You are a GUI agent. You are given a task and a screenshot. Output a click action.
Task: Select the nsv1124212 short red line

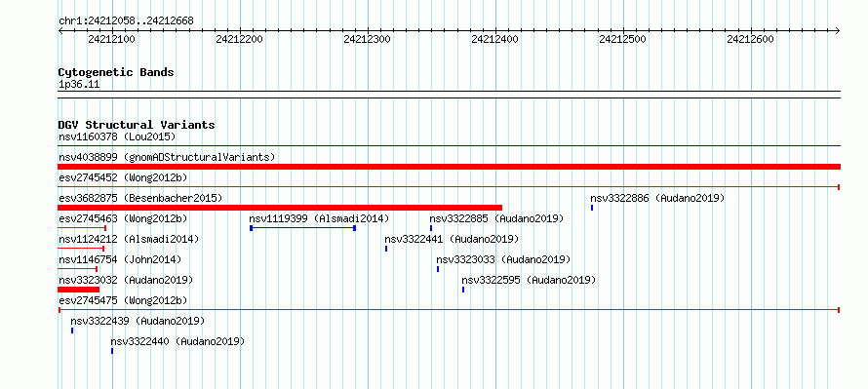(81, 249)
